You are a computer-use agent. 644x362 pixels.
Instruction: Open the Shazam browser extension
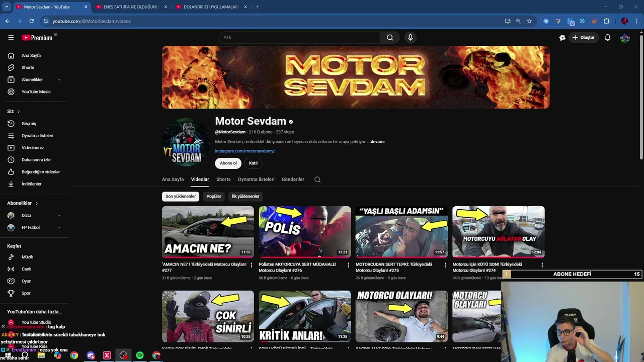(546, 21)
